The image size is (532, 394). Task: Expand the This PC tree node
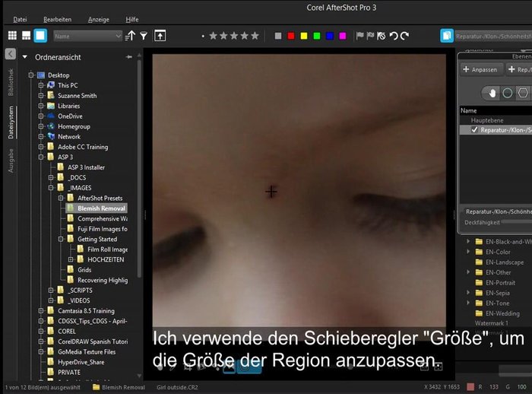(x=41, y=85)
